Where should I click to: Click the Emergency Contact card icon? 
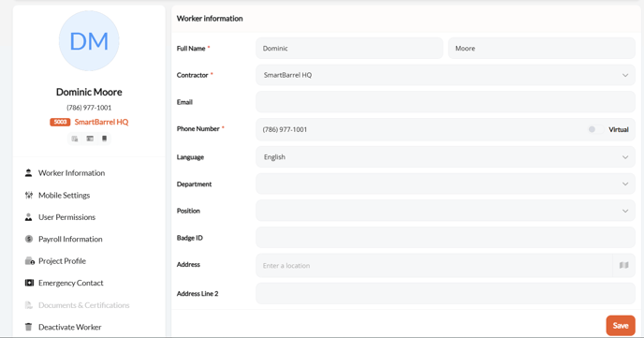tap(29, 283)
